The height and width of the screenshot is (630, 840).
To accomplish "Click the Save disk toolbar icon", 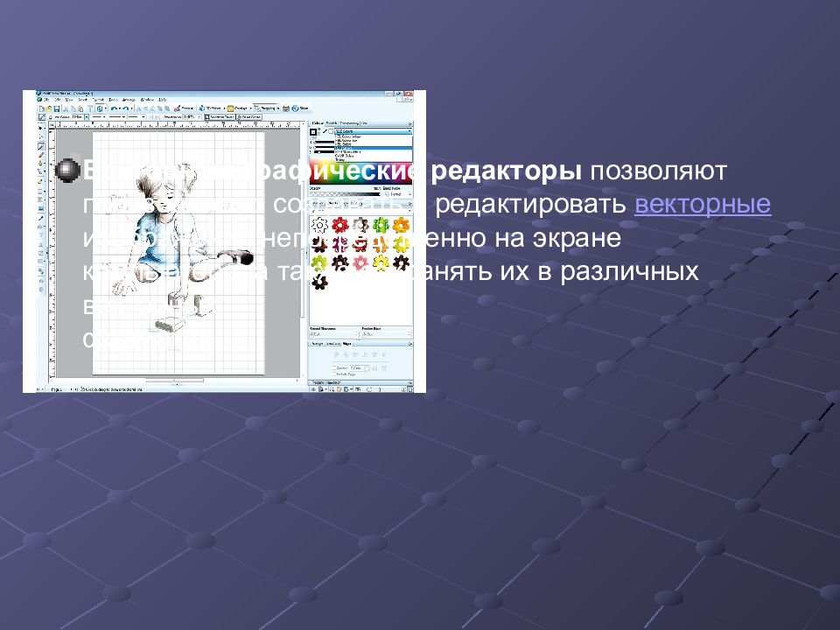I will (x=57, y=108).
